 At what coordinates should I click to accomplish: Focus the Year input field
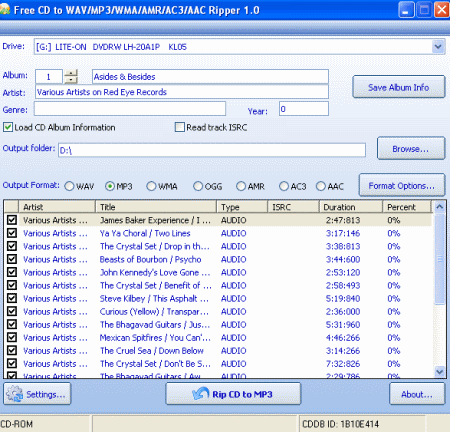pyautogui.click(x=304, y=109)
